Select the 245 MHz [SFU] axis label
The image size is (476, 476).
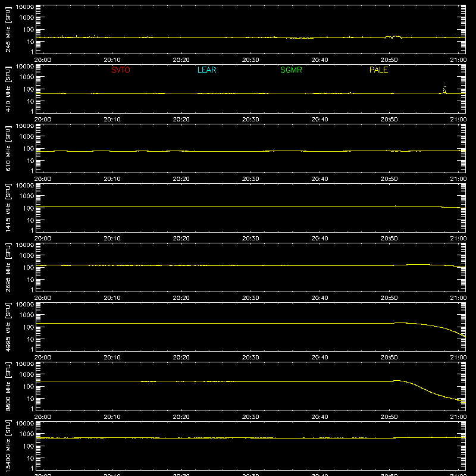(8, 29)
